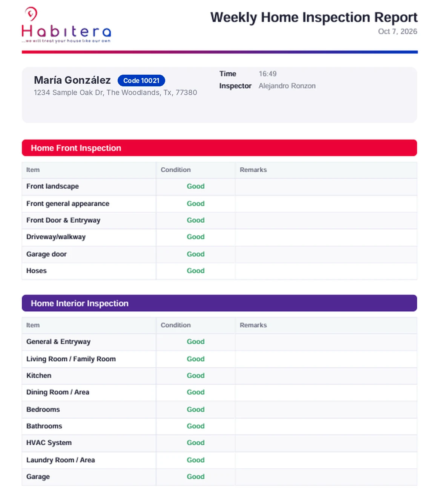
Task: Click the Good condition for Garage door
Action: tap(196, 254)
